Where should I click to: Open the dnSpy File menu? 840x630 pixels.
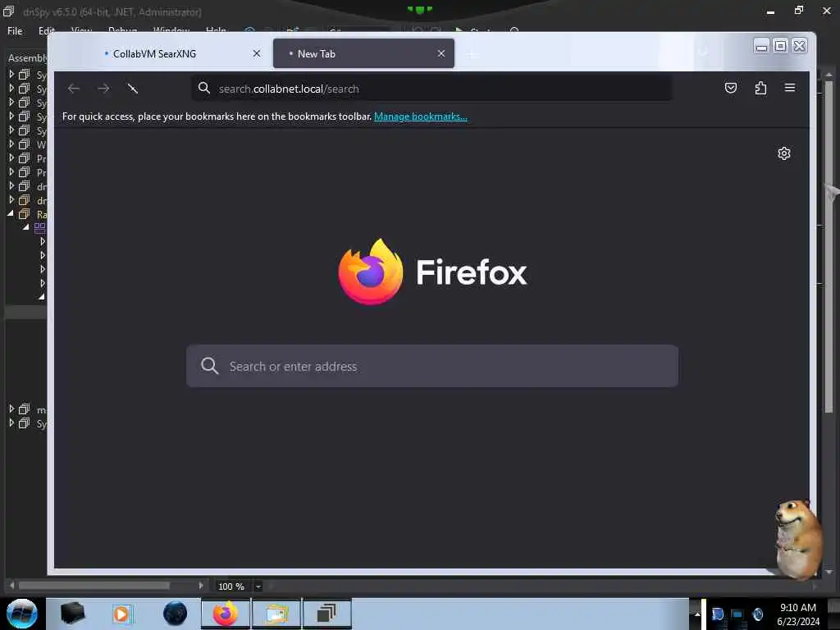pos(15,31)
